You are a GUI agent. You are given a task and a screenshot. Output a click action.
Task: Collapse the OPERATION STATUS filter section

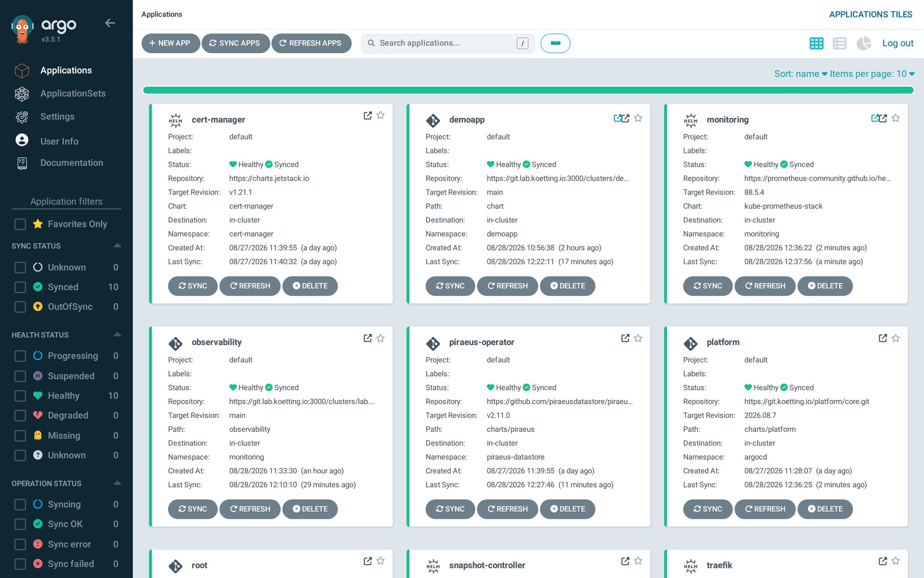click(117, 483)
